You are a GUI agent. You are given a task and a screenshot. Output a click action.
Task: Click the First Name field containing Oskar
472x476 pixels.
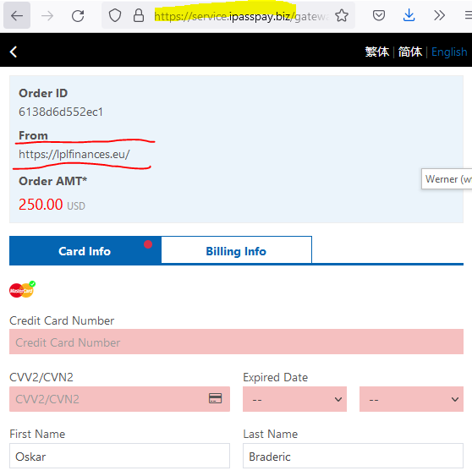pos(119,456)
